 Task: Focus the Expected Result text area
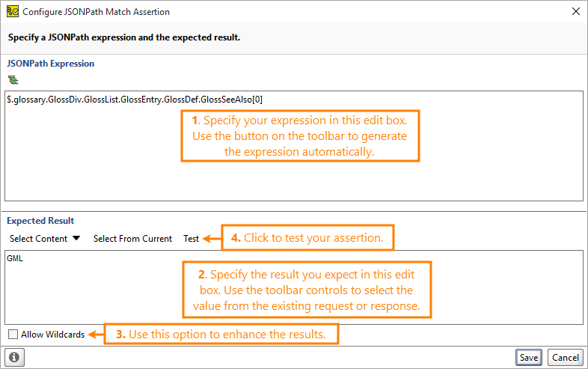293,287
